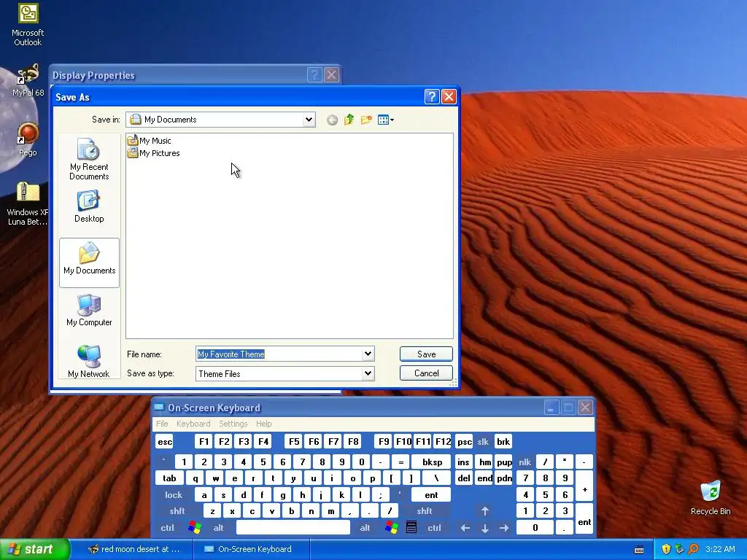Click the del key
The image size is (747, 560).
[464, 478]
